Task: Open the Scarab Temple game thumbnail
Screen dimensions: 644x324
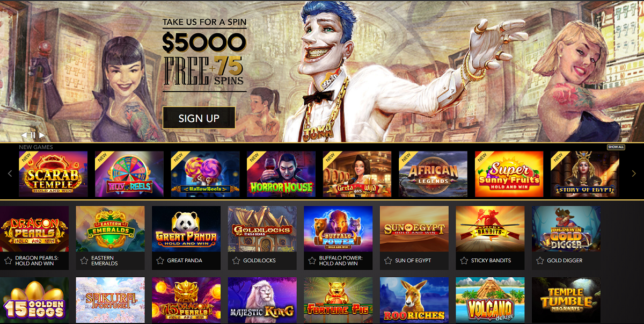Action: pyautogui.click(x=53, y=174)
